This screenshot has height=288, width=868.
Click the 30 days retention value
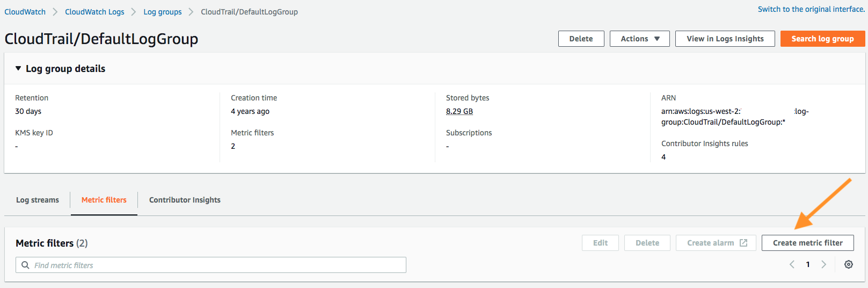point(28,111)
